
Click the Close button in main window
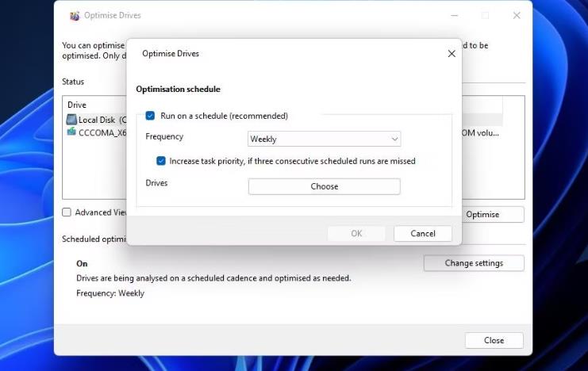(x=494, y=340)
